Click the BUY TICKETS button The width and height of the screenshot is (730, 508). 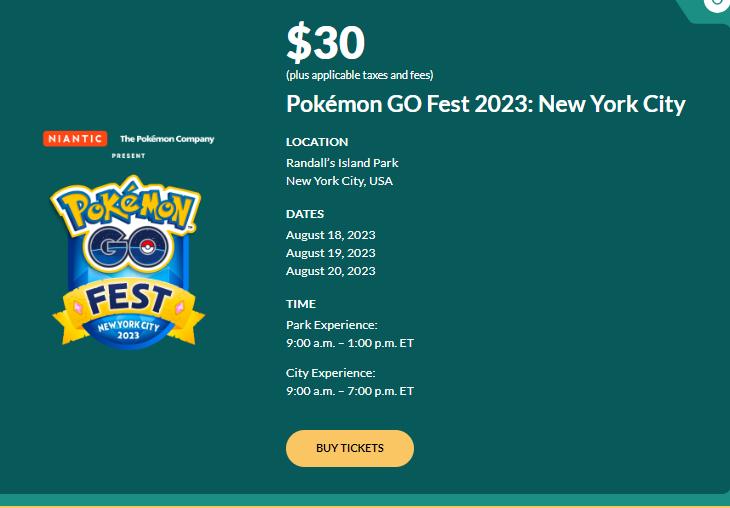pos(350,448)
